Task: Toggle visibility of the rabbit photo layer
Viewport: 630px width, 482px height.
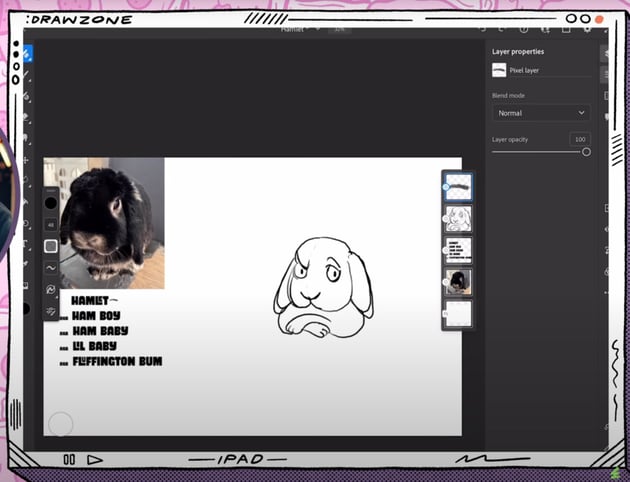Action: [x=446, y=282]
